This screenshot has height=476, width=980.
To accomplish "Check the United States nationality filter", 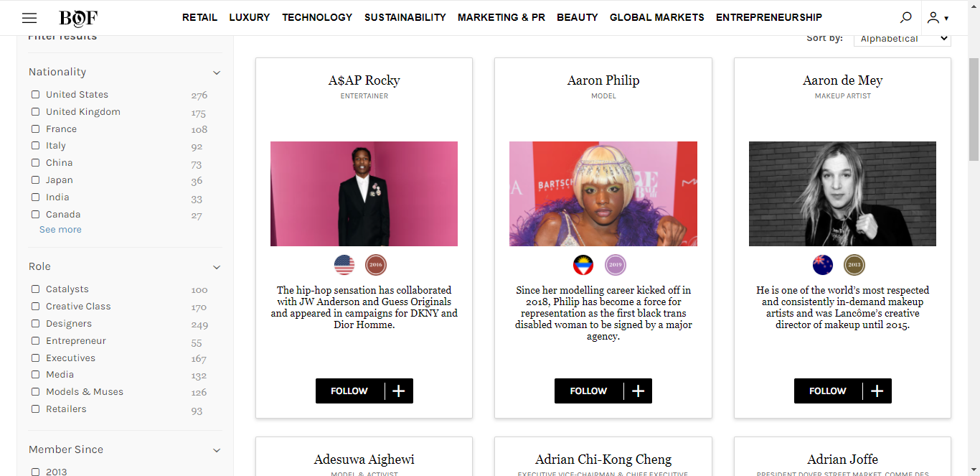I will click(34, 94).
